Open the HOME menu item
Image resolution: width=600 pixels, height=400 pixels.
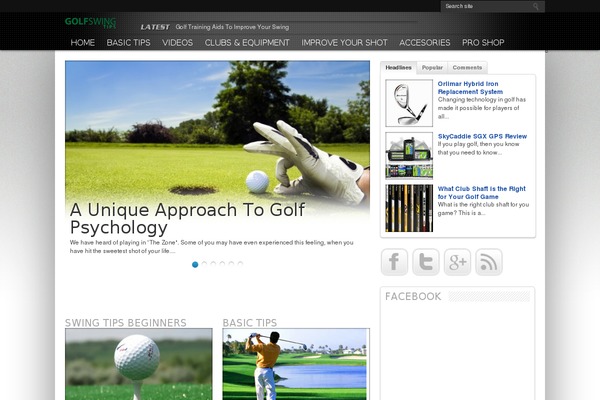coord(83,42)
